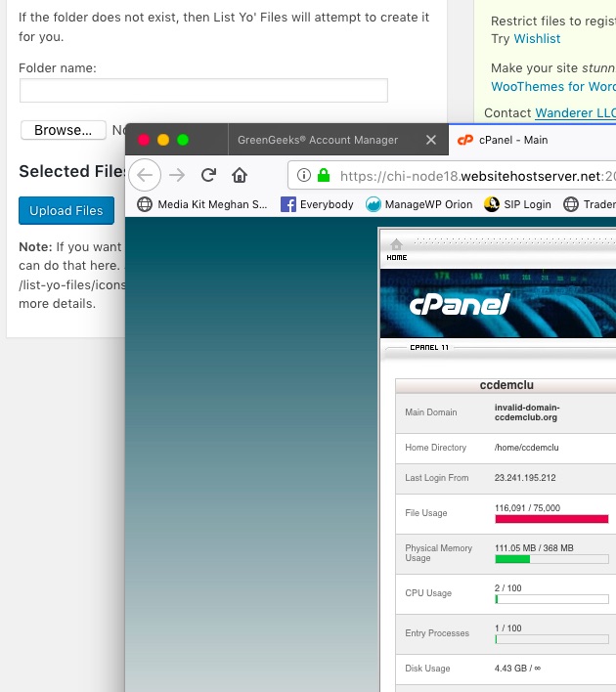
Task: Click the CPU Usage progress bar
Action: coord(551,599)
